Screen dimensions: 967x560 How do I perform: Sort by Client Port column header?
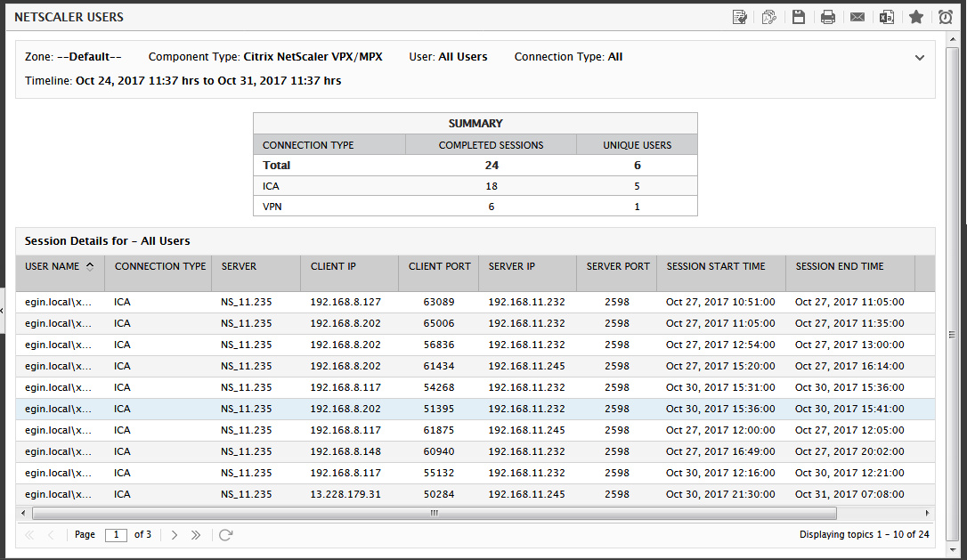(x=438, y=273)
